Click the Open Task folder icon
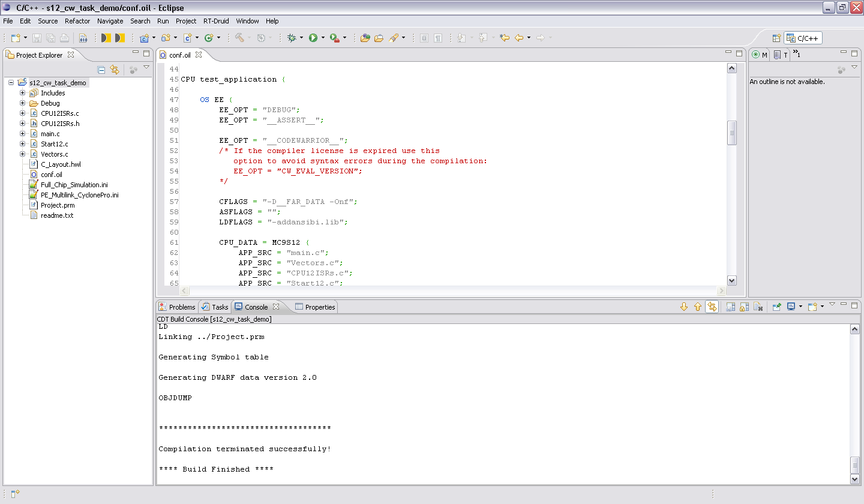 tap(379, 38)
